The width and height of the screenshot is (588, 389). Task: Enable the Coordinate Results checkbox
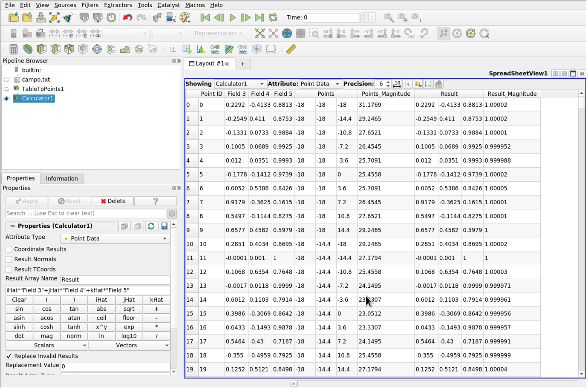(8, 249)
